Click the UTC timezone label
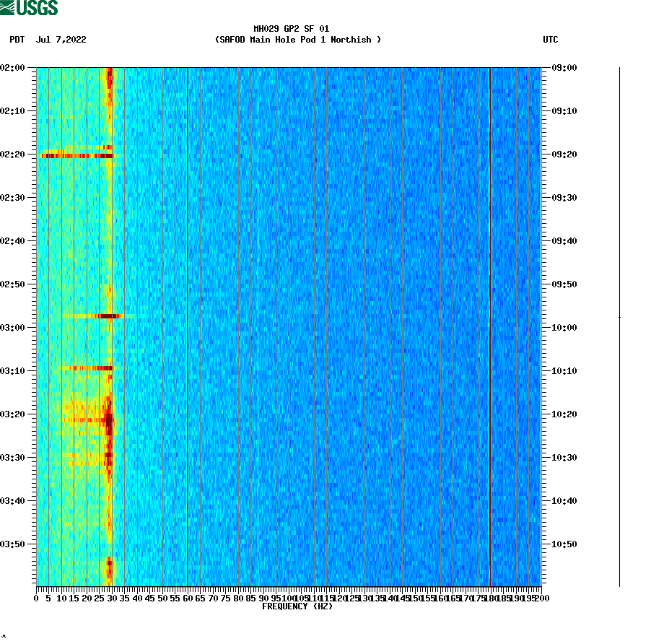The width and height of the screenshot is (651, 644). (552, 40)
